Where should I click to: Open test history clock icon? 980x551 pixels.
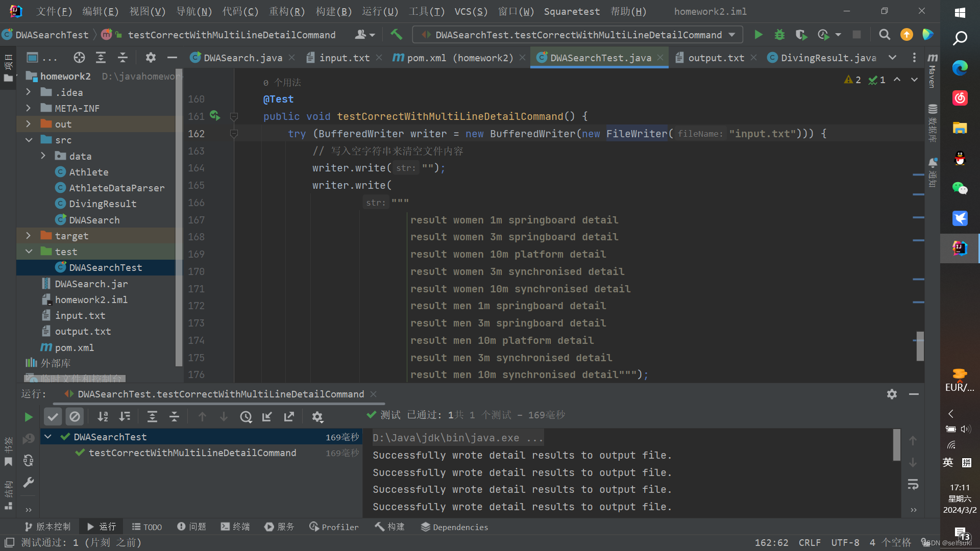pos(246,417)
